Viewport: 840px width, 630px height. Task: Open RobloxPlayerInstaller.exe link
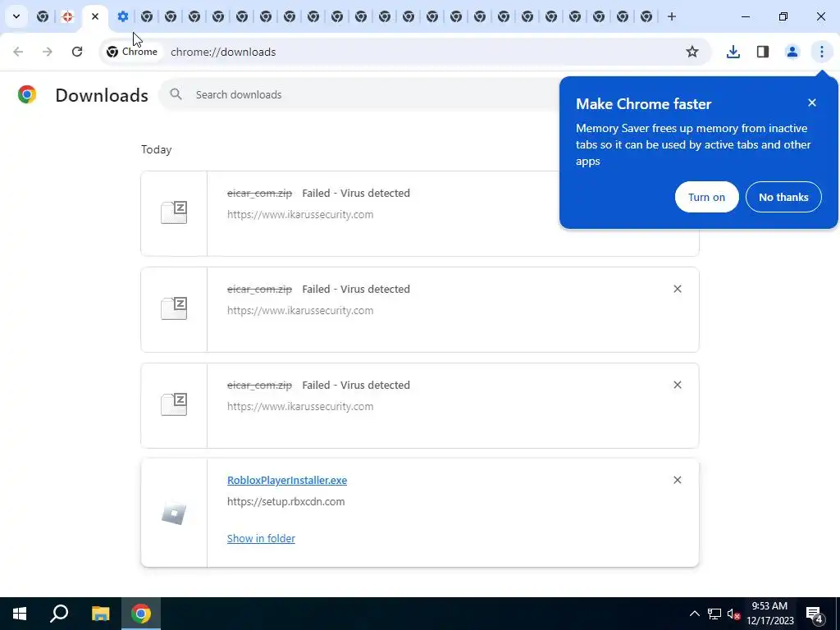click(x=287, y=480)
